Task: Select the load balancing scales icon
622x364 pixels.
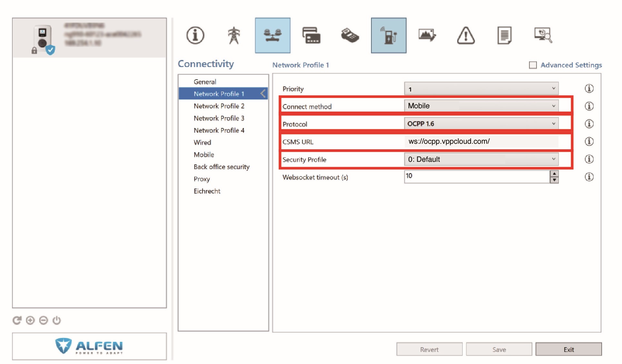Action: tap(272, 35)
